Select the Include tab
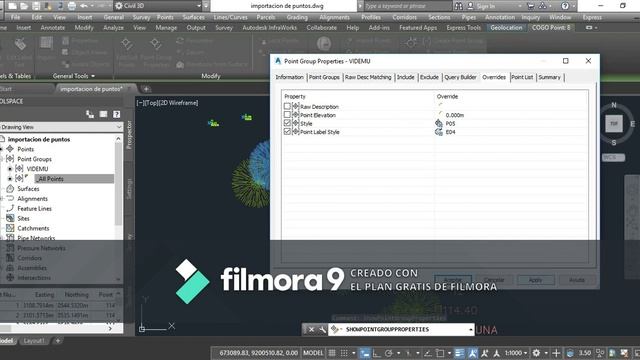The image size is (640, 360). pos(405,77)
